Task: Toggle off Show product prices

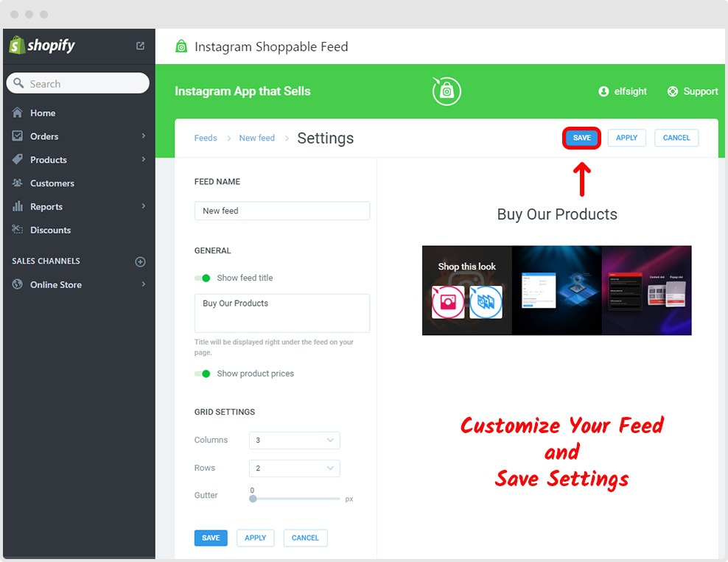Action: tap(203, 373)
